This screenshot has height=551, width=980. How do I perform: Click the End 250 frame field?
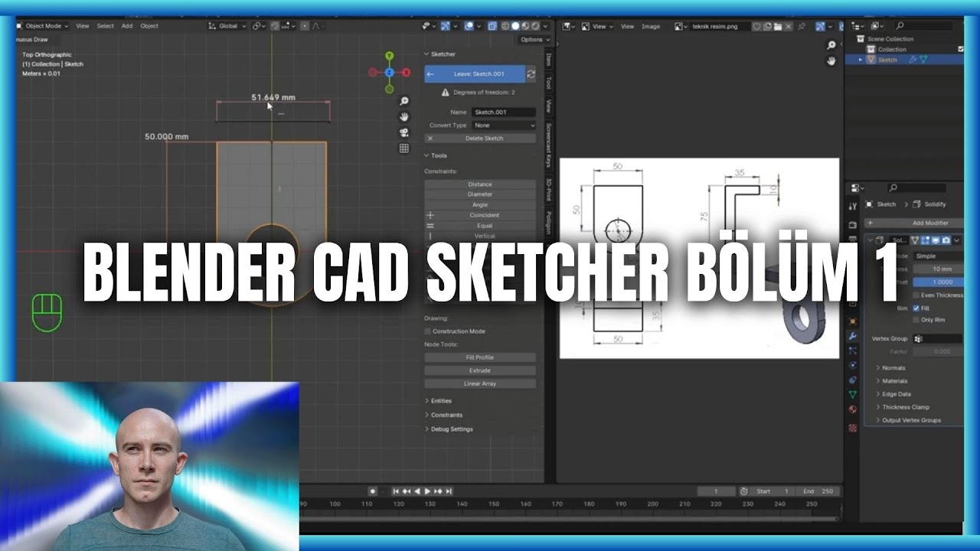[819, 491]
